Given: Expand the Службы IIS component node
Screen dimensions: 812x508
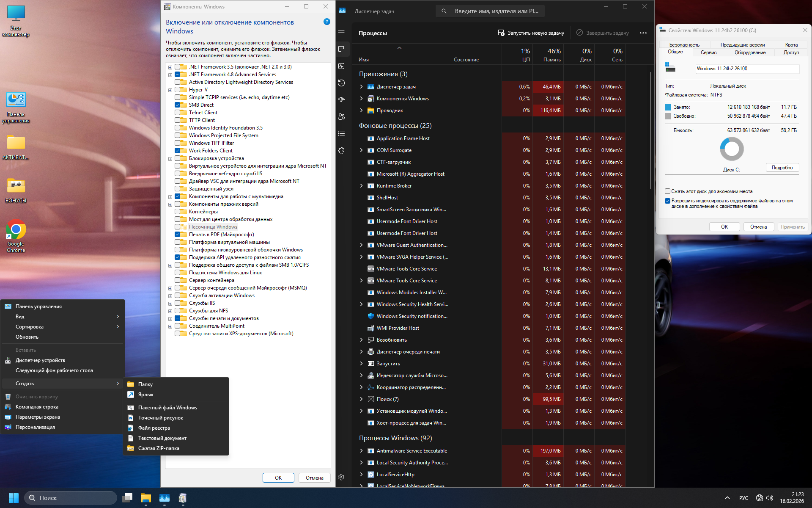Looking at the screenshot, I should pos(170,303).
